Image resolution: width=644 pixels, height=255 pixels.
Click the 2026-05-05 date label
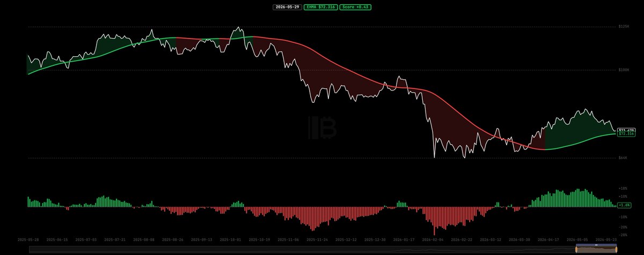pos(579,239)
